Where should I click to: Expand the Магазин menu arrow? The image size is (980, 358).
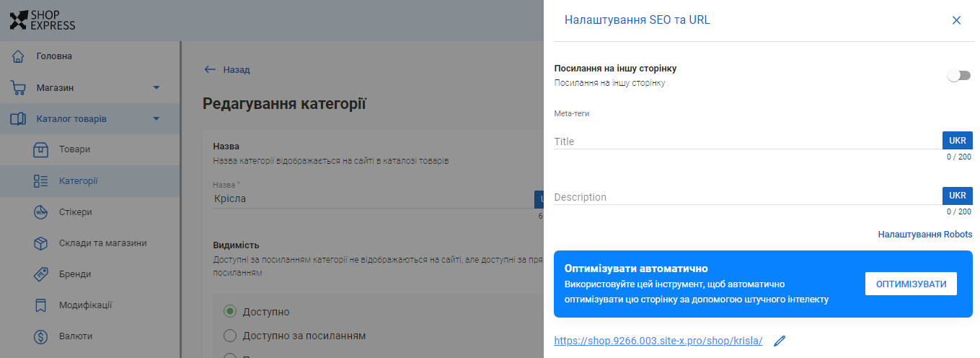click(156, 88)
